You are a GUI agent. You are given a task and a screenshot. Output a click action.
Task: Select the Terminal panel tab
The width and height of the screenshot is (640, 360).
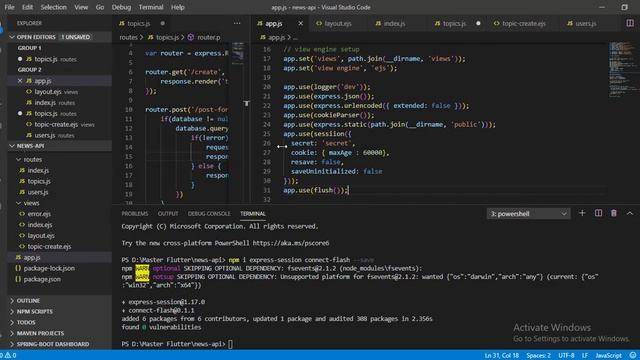click(253, 214)
